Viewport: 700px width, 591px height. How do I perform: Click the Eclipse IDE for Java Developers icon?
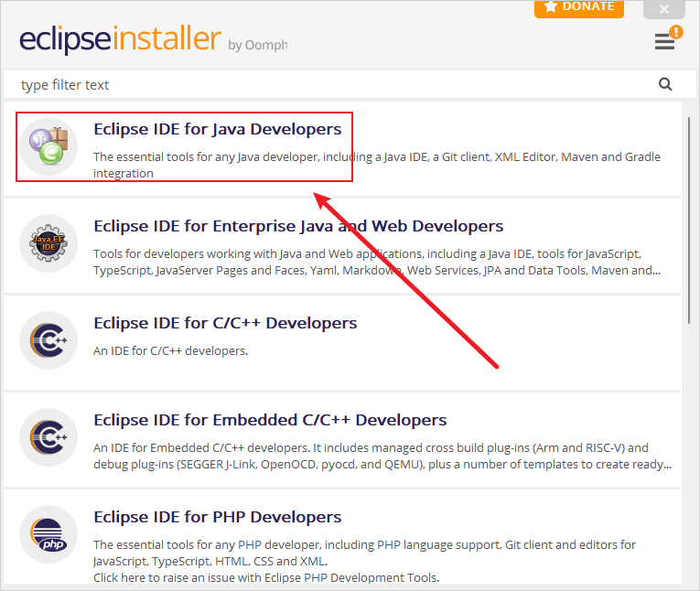coord(48,146)
